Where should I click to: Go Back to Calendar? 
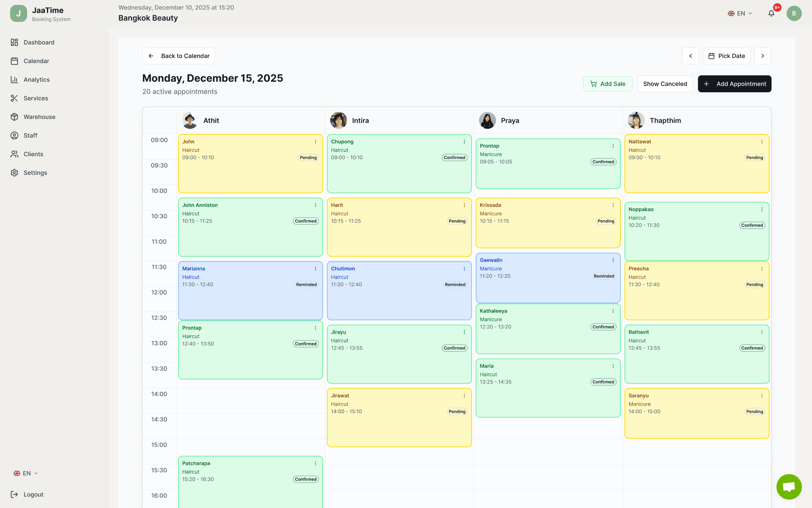178,56
